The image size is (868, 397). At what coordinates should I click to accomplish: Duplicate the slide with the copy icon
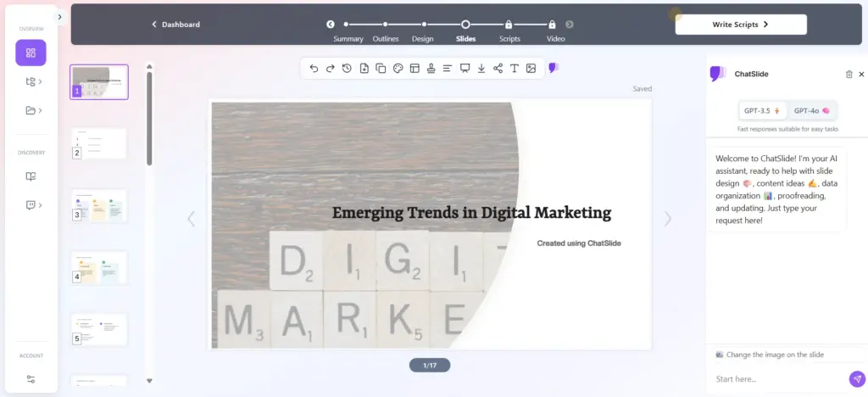pos(381,69)
